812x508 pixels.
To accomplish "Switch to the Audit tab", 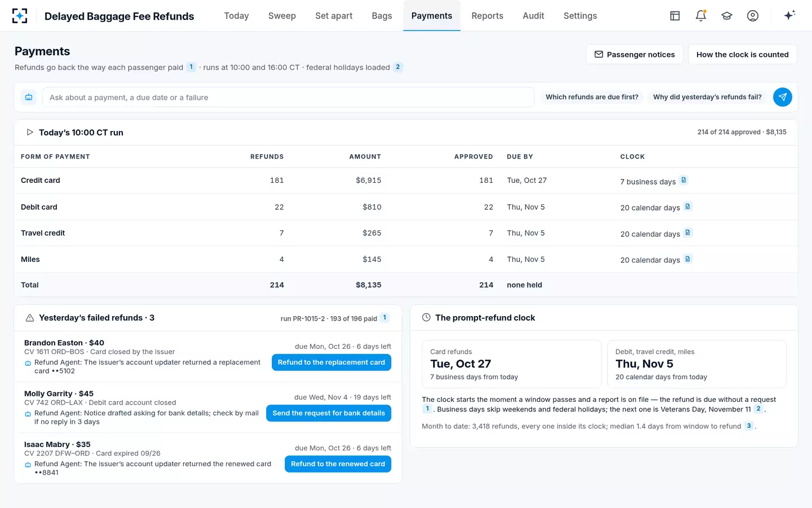I will pyautogui.click(x=533, y=16).
